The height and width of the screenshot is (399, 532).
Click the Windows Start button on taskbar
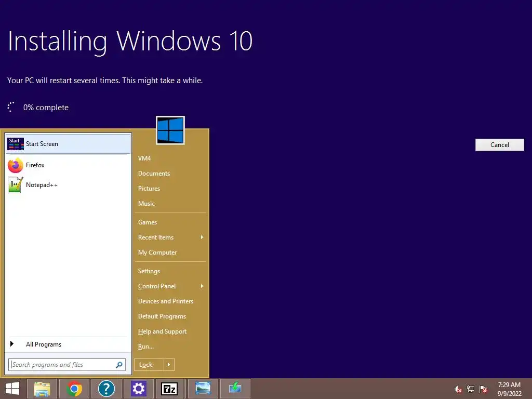12,389
